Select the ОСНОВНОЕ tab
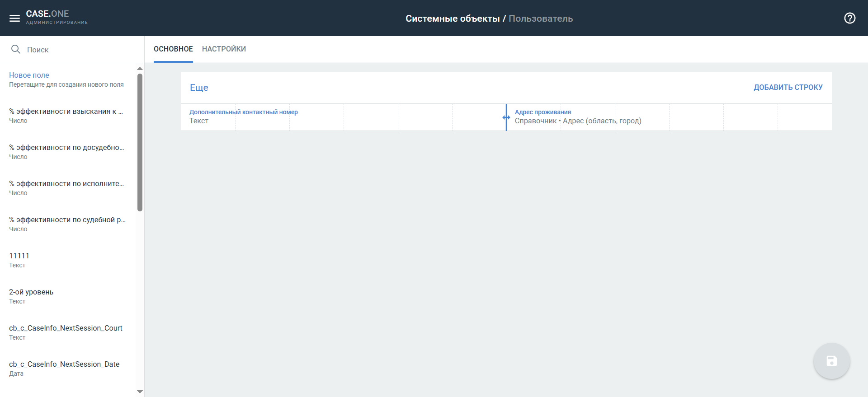 click(x=173, y=49)
